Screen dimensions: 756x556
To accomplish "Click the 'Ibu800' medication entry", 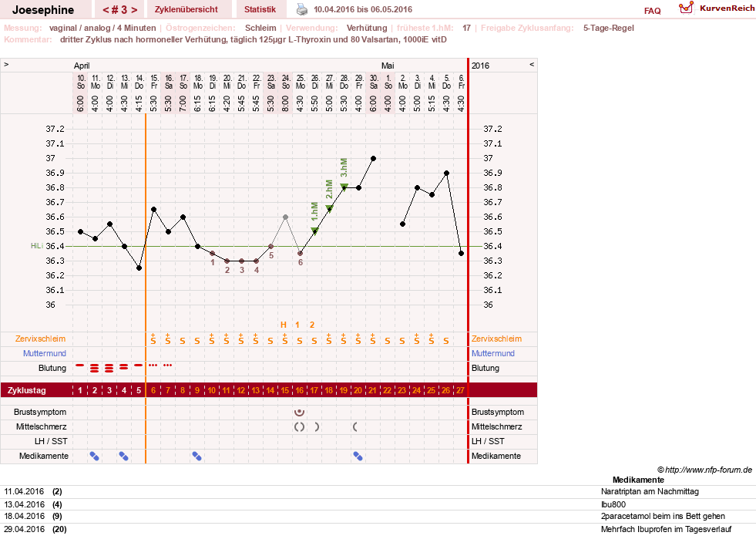I will click(x=613, y=504).
